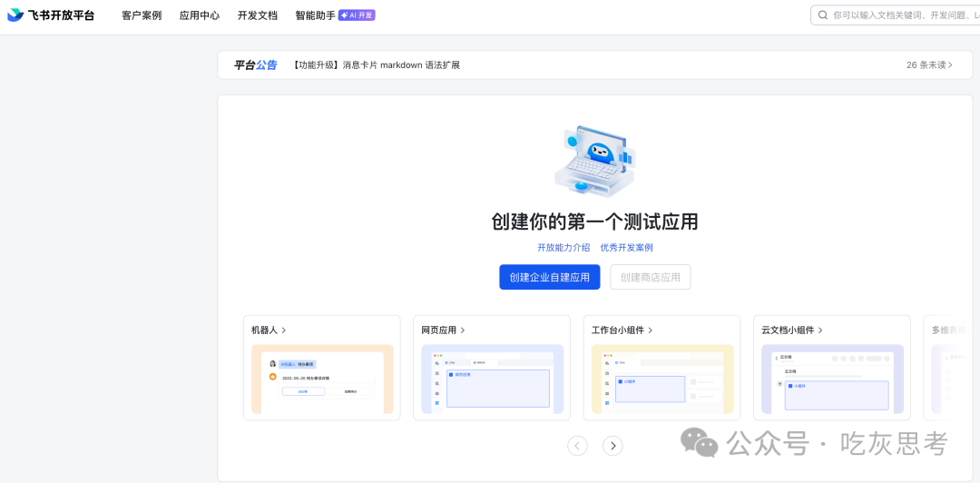Expand the 云文档小组件 card heading

[x=792, y=330]
